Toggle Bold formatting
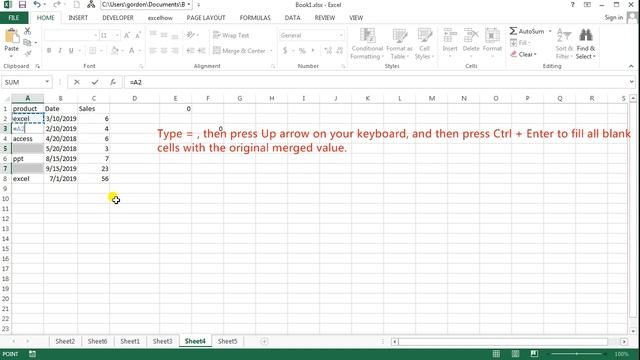Image resolution: width=640 pixels, height=360 pixels. coord(49,51)
